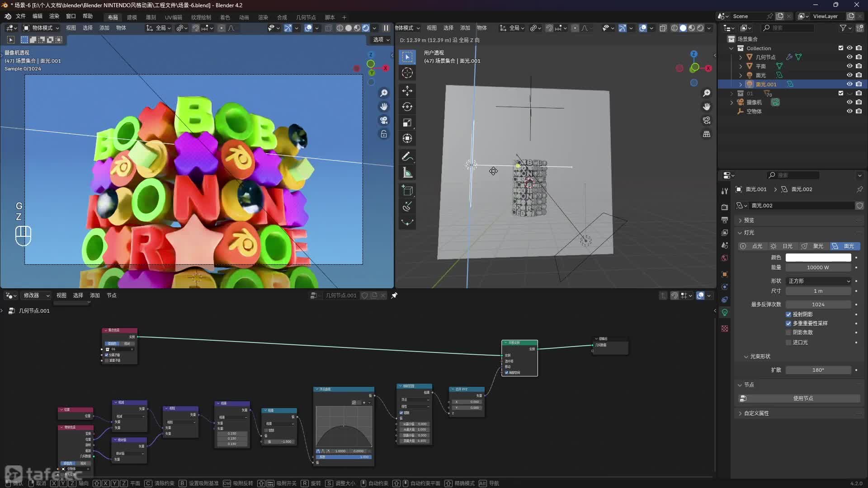Screen dimensions: 868x488
Task: Open 节点 menu in node editor
Action: point(112,296)
